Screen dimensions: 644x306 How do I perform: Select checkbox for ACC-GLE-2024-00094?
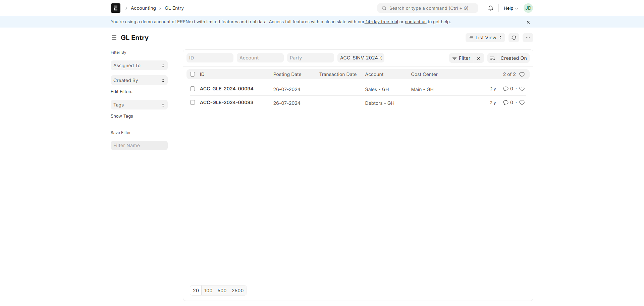tap(193, 89)
